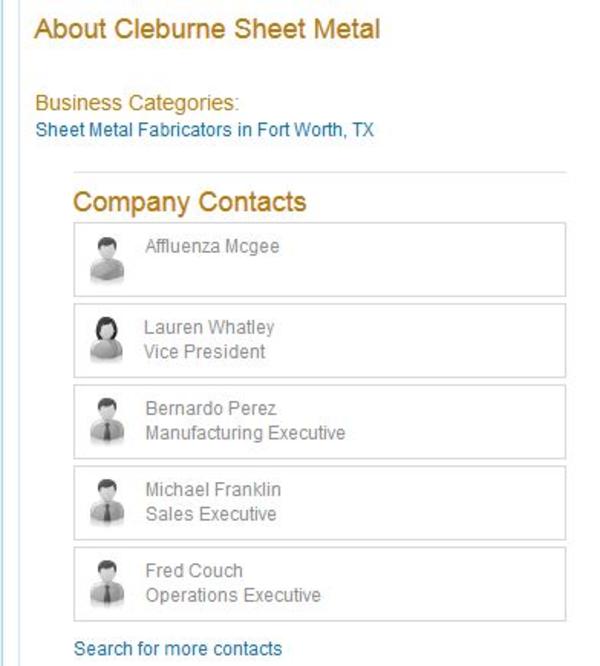Screen dimensions: 600x666
Task: Click Search for more contacts link
Action: [x=178, y=649]
